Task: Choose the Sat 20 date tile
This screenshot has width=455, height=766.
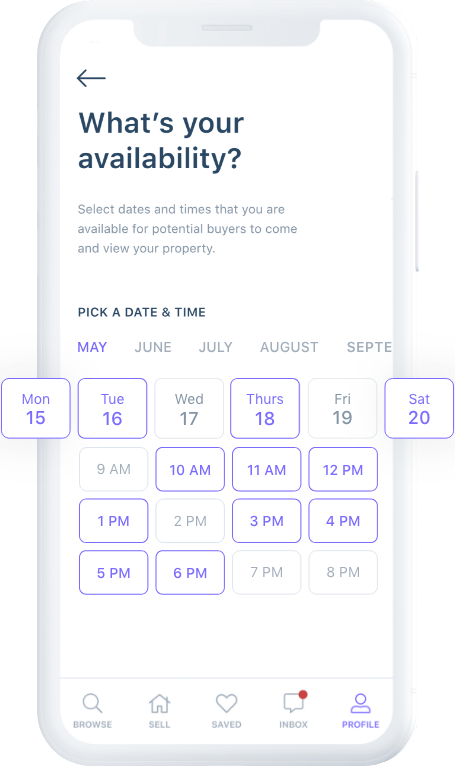Action: (x=419, y=408)
